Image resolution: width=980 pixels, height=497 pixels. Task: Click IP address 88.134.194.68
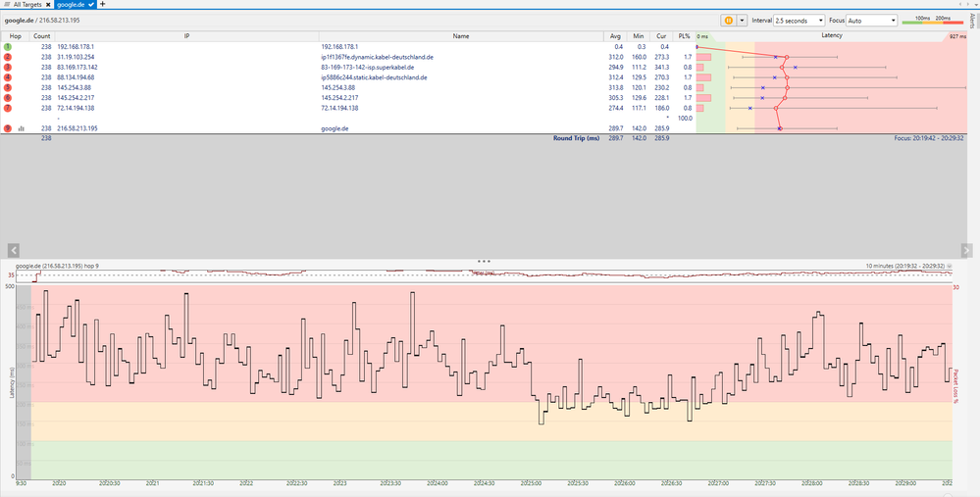[x=76, y=77]
